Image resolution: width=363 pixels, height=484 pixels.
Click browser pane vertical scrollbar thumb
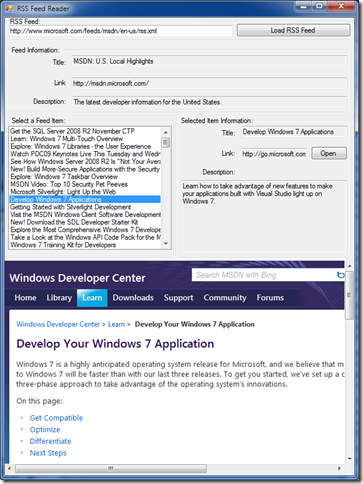pyautogui.click(x=349, y=295)
